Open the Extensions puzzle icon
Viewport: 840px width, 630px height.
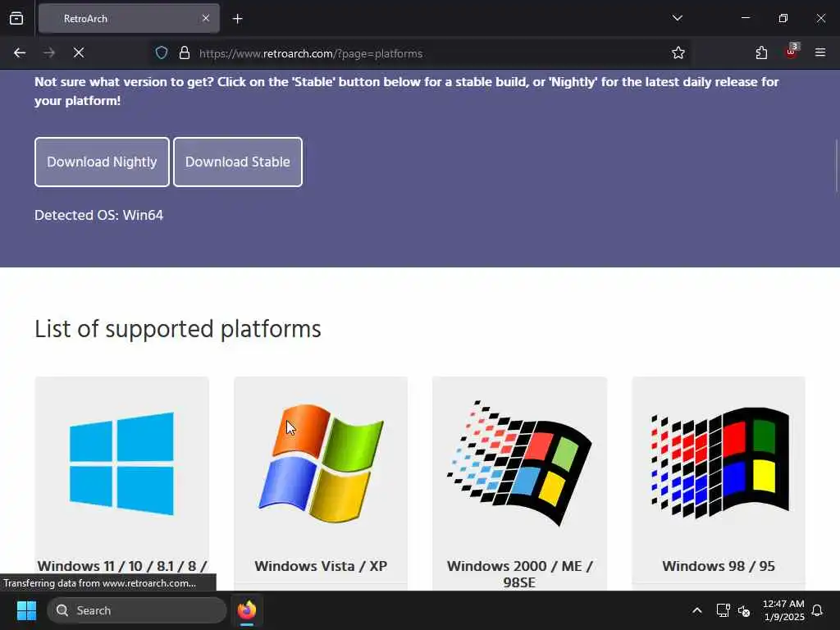(761, 52)
